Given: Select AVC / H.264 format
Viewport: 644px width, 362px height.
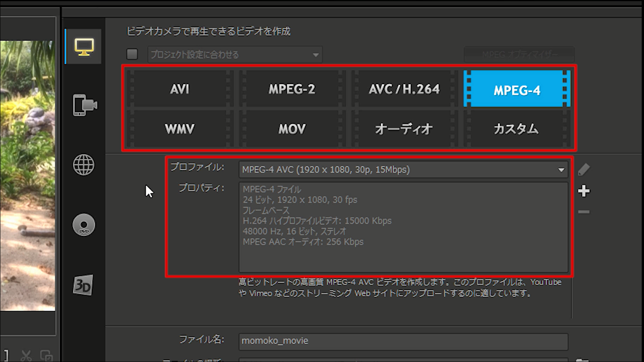Looking at the screenshot, I should click(404, 89).
